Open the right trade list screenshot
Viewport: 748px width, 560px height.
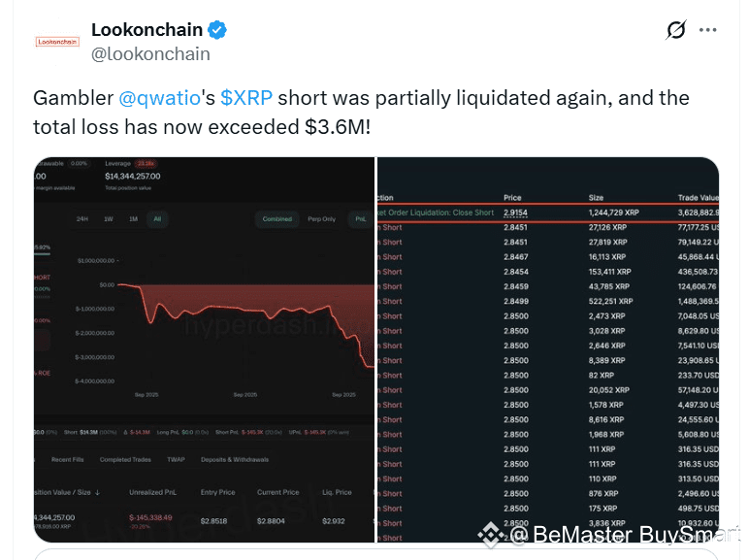548,349
